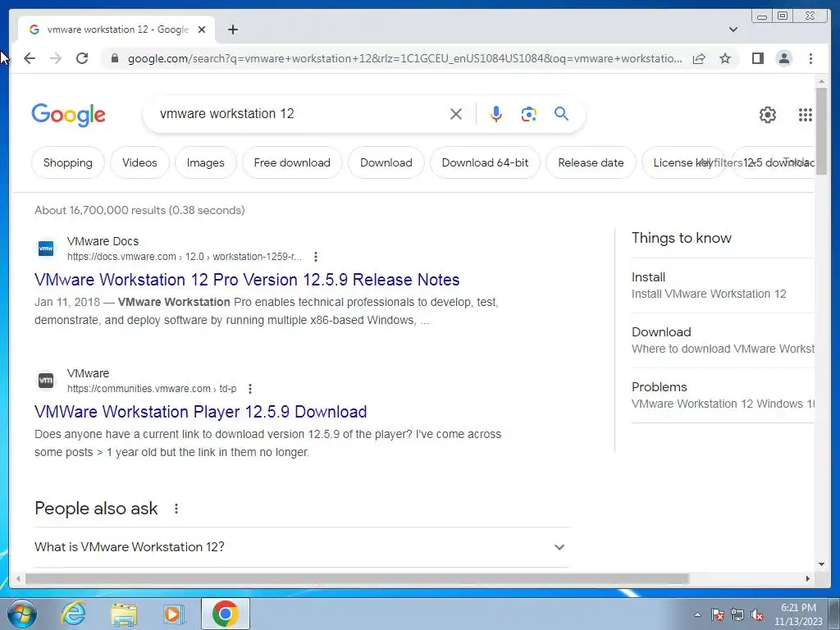Open a new browser tab

pos(232,30)
